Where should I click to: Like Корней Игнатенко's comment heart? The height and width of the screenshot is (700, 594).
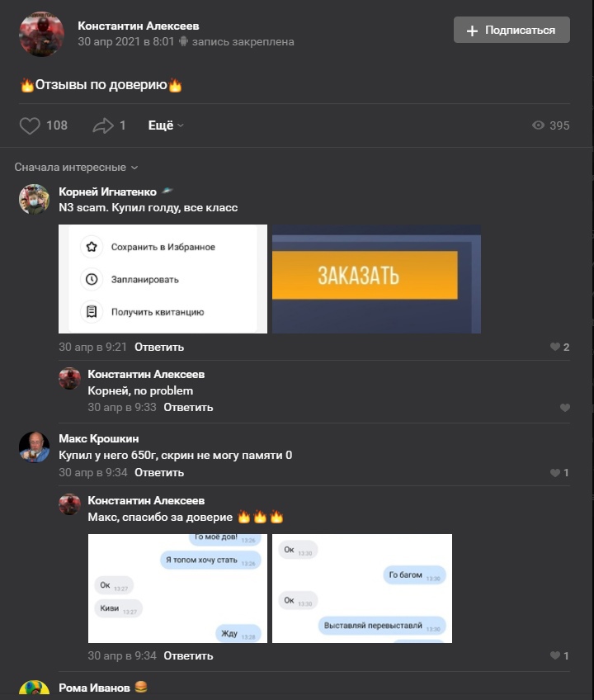pos(554,347)
